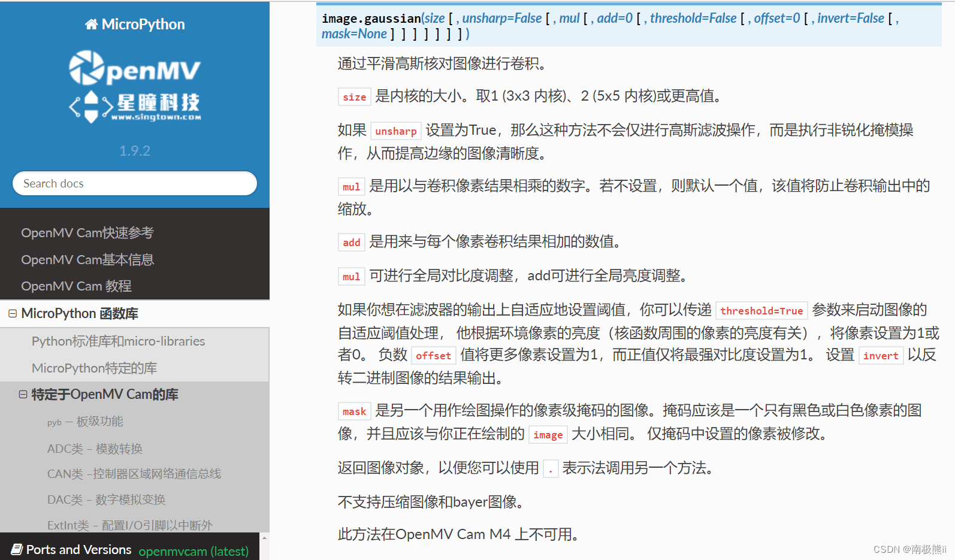Open pyb — 板级功能 page
The width and height of the screenshot is (955, 560).
coord(85,421)
